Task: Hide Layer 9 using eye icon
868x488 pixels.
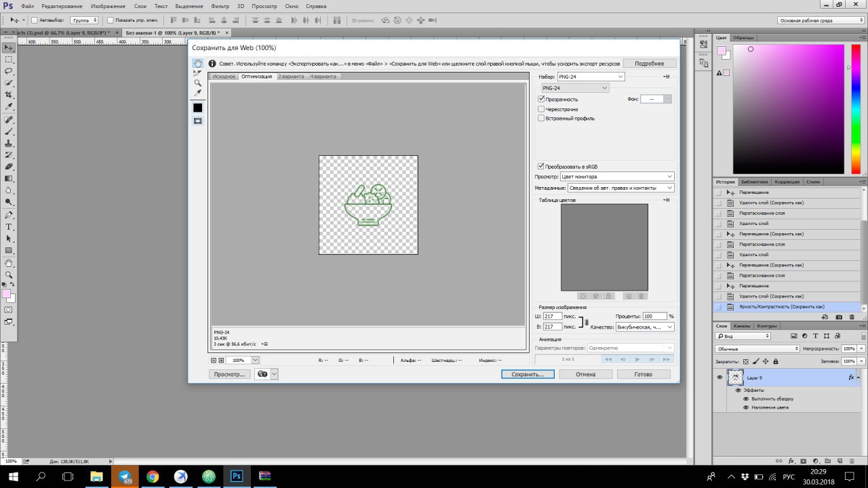Action: coord(719,378)
